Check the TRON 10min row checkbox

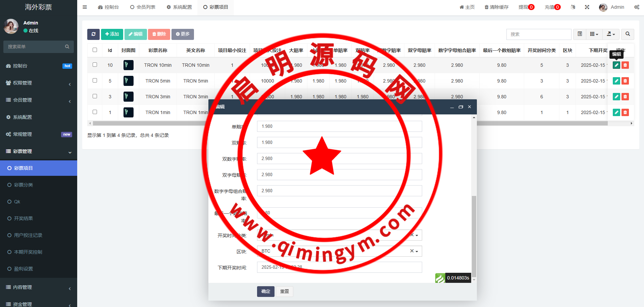coord(95,65)
